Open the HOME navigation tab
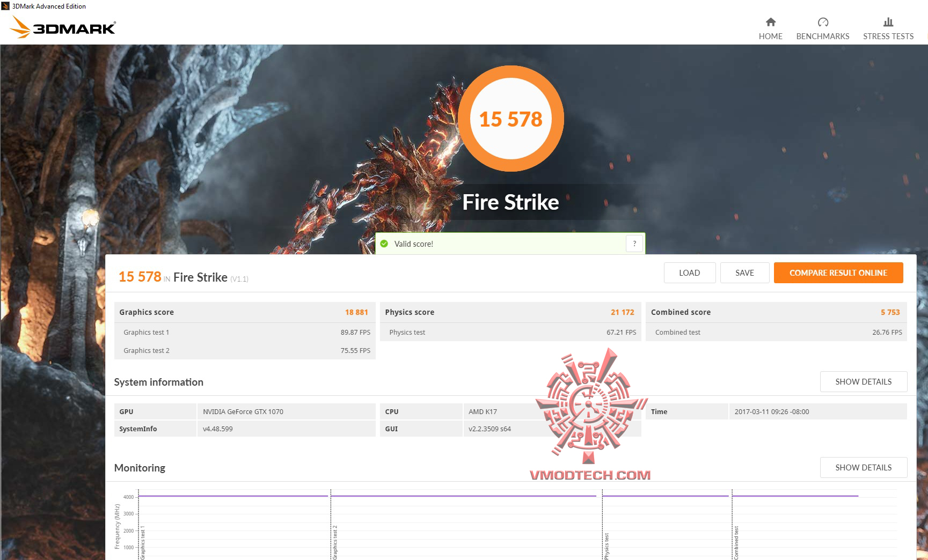 [770, 28]
